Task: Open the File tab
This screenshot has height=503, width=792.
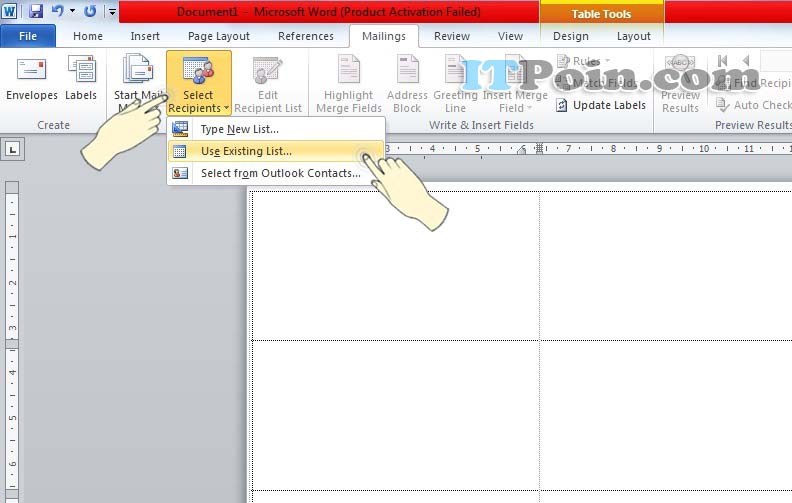Action: (x=28, y=36)
